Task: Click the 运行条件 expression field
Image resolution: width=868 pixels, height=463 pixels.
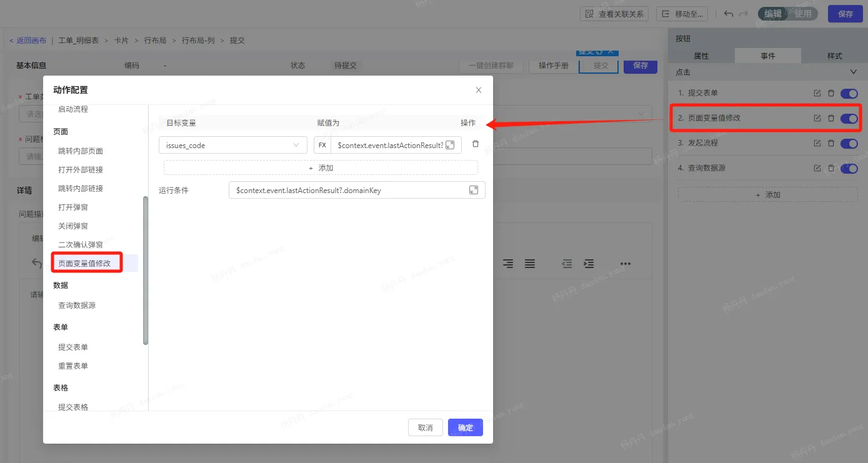Action: click(357, 190)
